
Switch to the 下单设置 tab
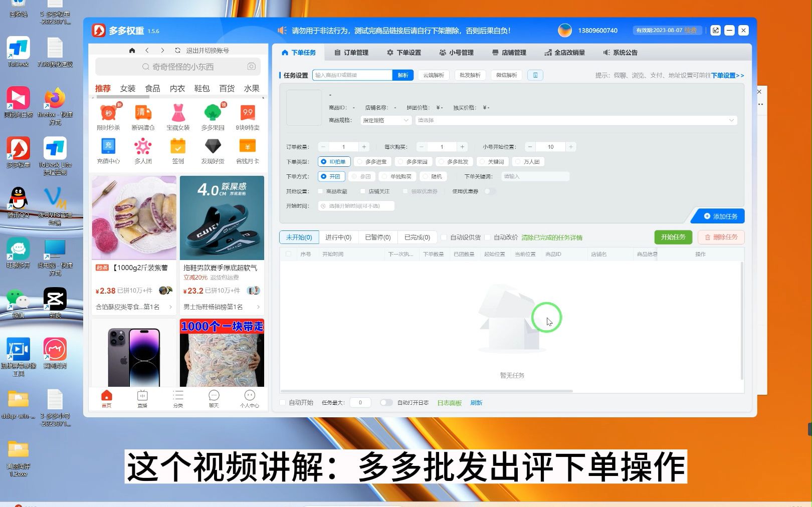tap(404, 53)
